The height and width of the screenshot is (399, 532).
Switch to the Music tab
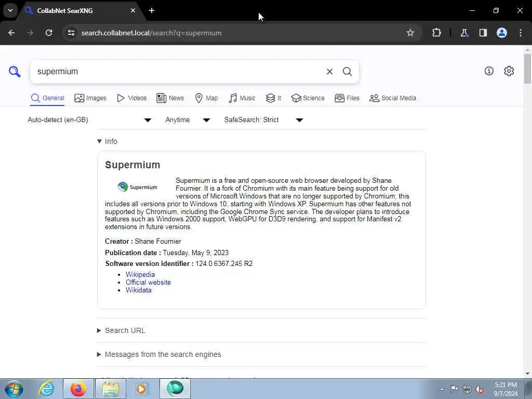[242, 98]
